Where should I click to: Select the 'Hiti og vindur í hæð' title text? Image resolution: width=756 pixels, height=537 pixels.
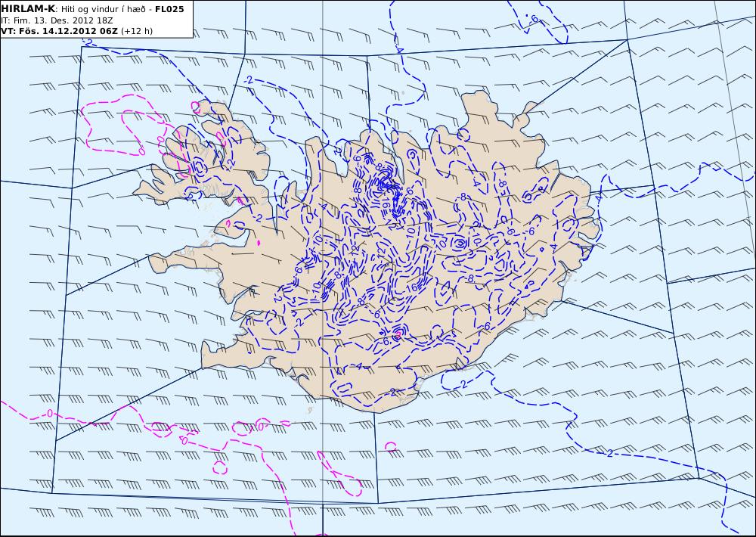pos(103,9)
